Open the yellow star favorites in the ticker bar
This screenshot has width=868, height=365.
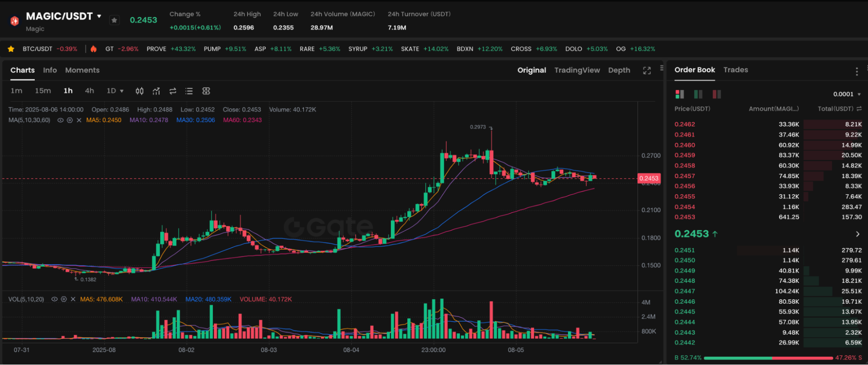pyautogui.click(x=11, y=49)
